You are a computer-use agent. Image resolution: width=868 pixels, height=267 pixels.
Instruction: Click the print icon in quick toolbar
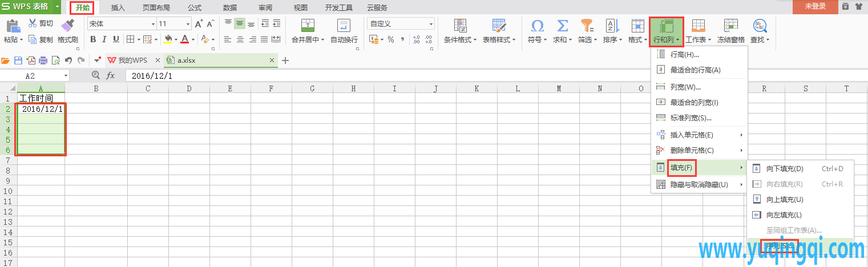tap(43, 60)
